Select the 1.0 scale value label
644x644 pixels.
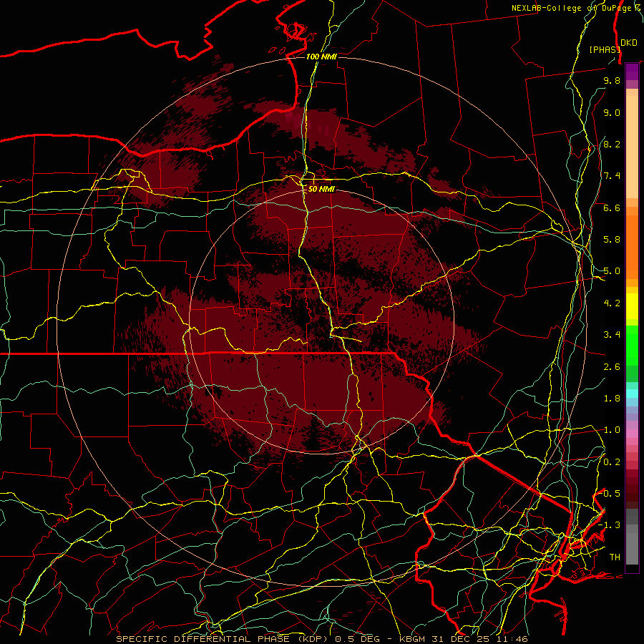click(x=612, y=430)
